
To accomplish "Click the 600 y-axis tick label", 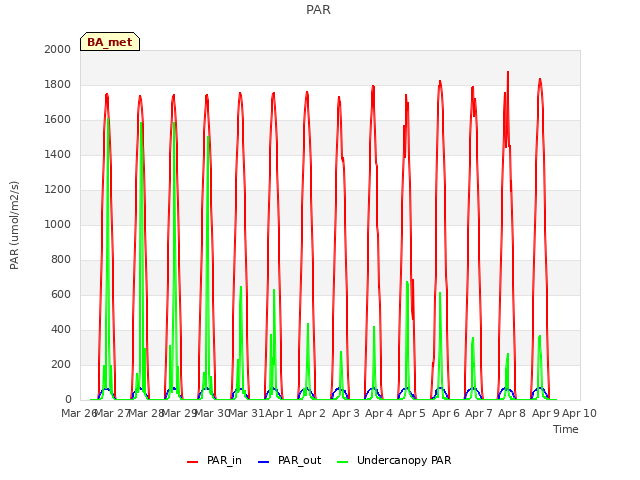I will click(x=61, y=294).
